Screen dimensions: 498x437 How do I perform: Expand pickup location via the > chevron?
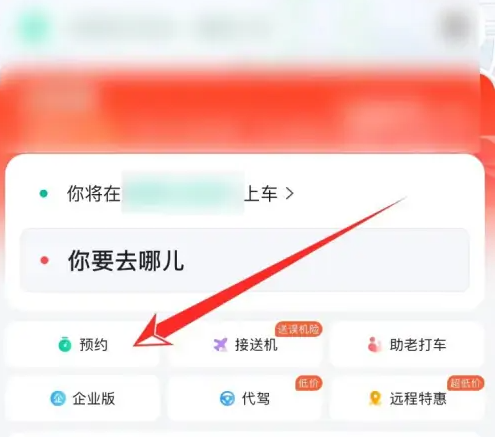pos(290,193)
